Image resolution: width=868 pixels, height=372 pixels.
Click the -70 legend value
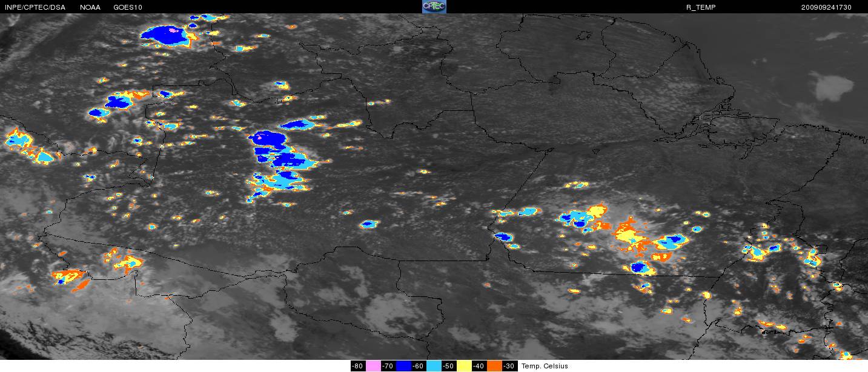tap(388, 366)
